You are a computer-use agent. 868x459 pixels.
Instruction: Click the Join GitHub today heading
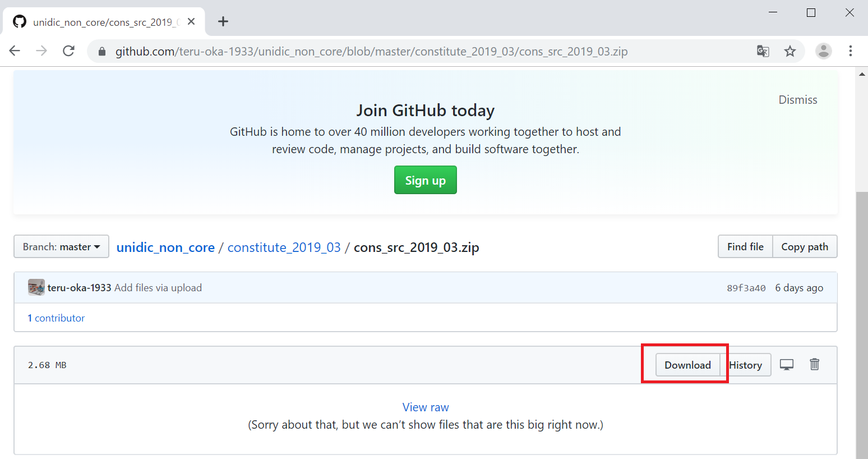point(426,111)
